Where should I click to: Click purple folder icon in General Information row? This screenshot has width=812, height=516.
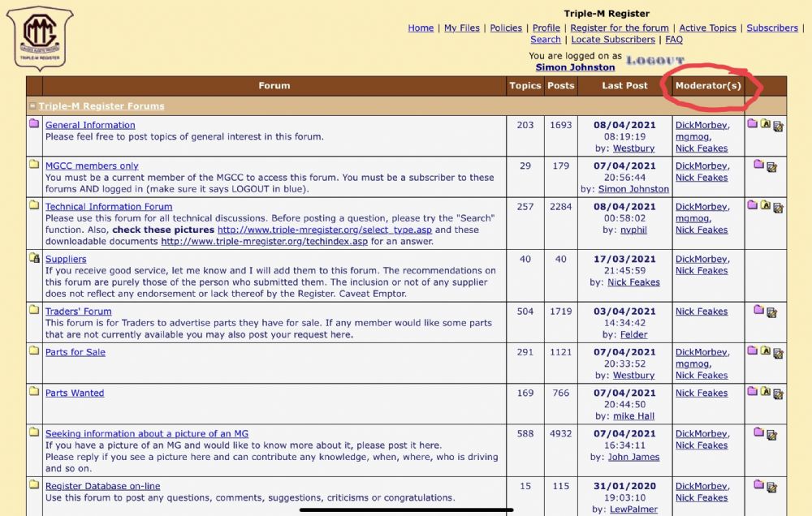pyautogui.click(x=753, y=123)
